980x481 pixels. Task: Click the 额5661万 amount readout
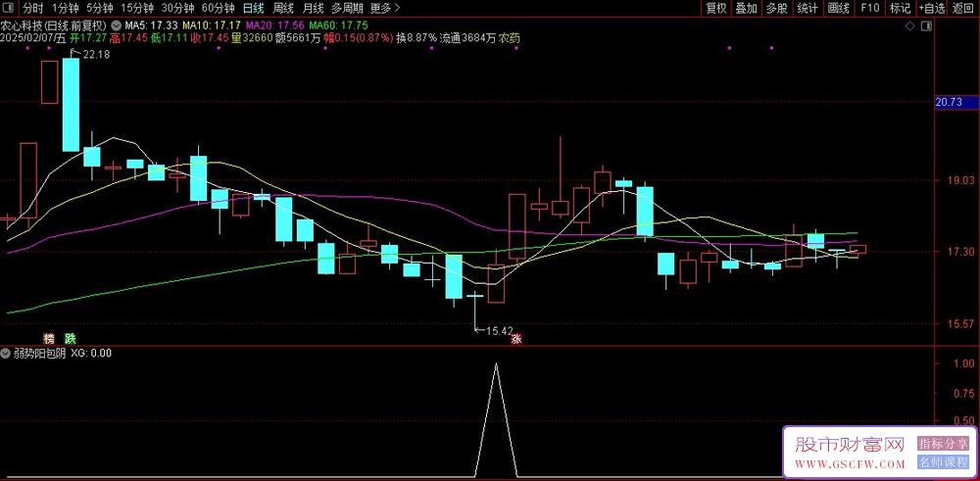pos(298,38)
